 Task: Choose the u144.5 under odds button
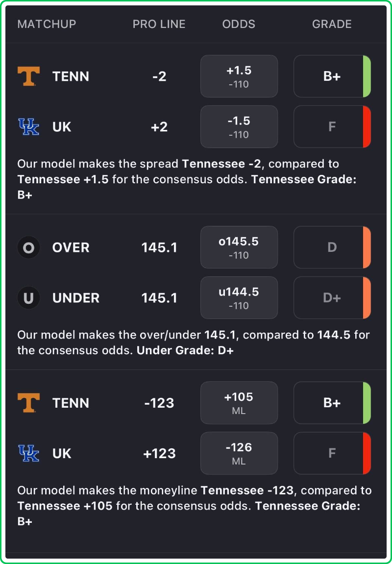click(x=239, y=298)
